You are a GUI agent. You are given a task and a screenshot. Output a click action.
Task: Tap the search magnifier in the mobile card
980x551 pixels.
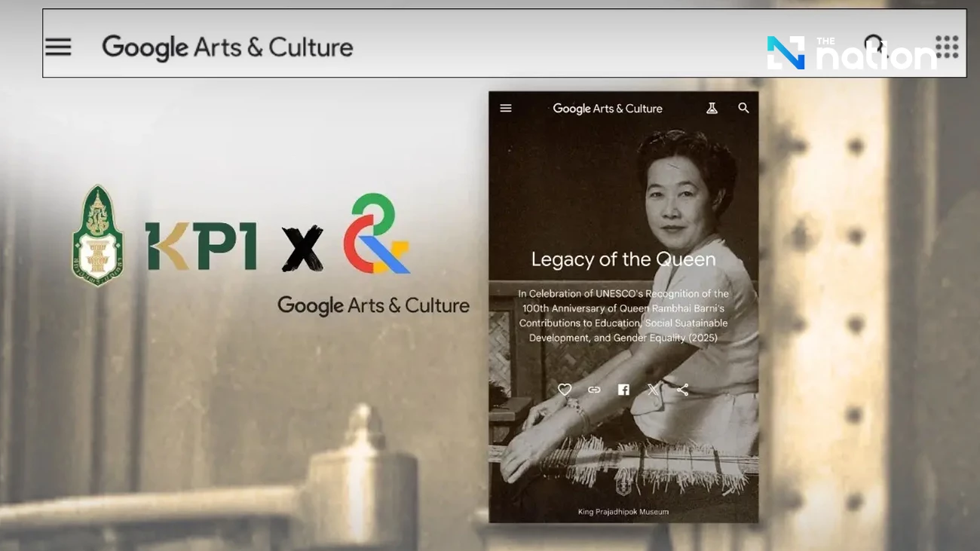click(743, 109)
